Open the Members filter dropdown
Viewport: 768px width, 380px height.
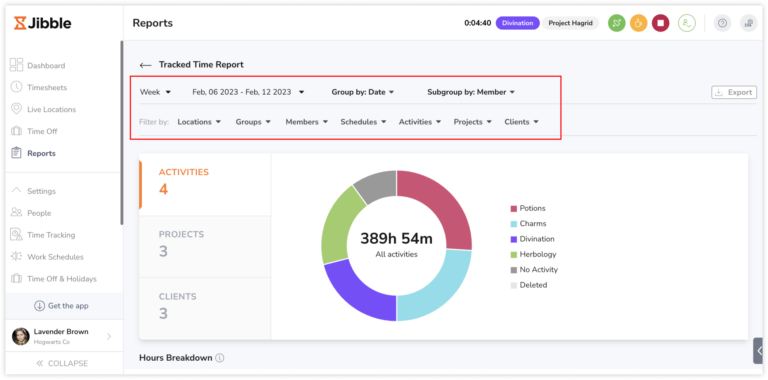pyautogui.click(x=307, y=122)
